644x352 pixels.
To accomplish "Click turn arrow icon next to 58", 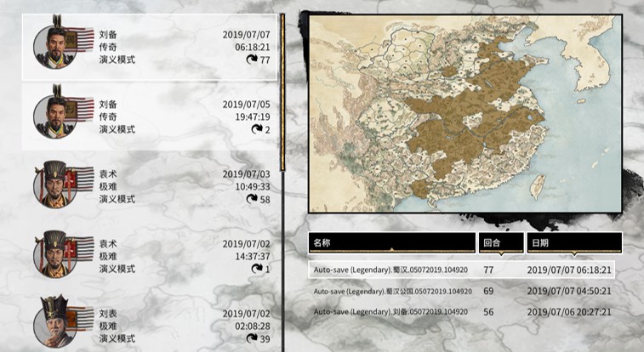I will pos(252,200).
